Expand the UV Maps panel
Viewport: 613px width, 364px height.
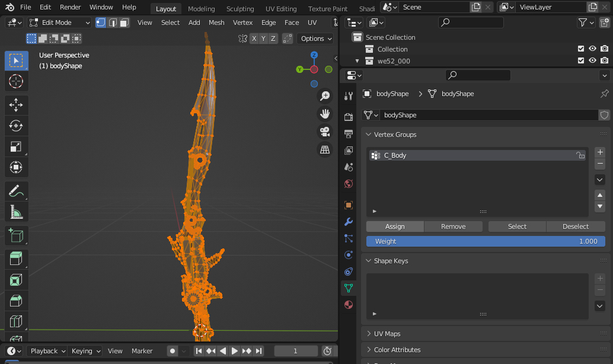point(387,334)
